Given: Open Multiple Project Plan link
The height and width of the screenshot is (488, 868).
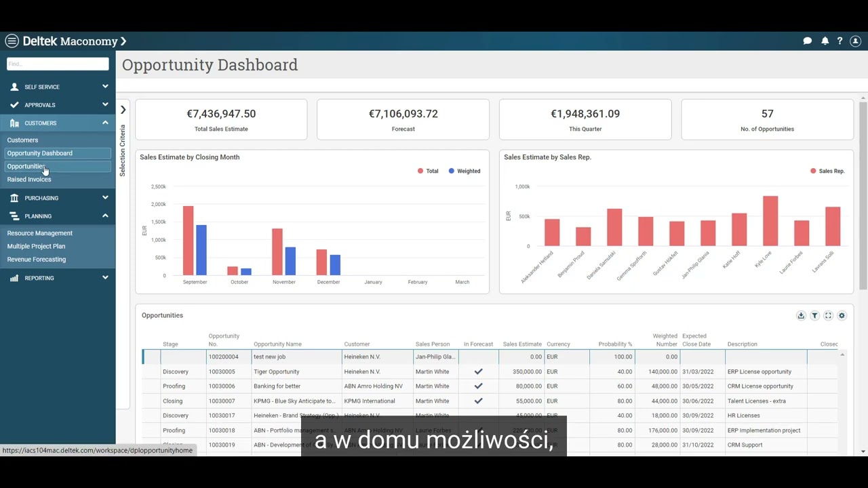Looking at the screenshot, I should tap(37, 247).
